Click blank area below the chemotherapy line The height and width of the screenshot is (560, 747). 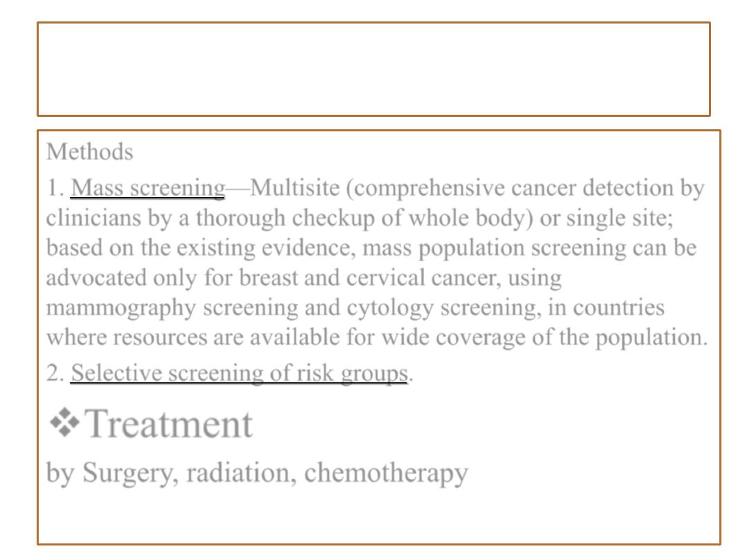point(379,516)
